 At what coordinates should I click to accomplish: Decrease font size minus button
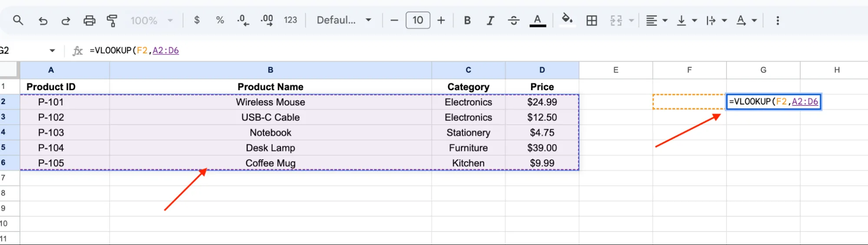pyautogui.click(x=394, y=20)
